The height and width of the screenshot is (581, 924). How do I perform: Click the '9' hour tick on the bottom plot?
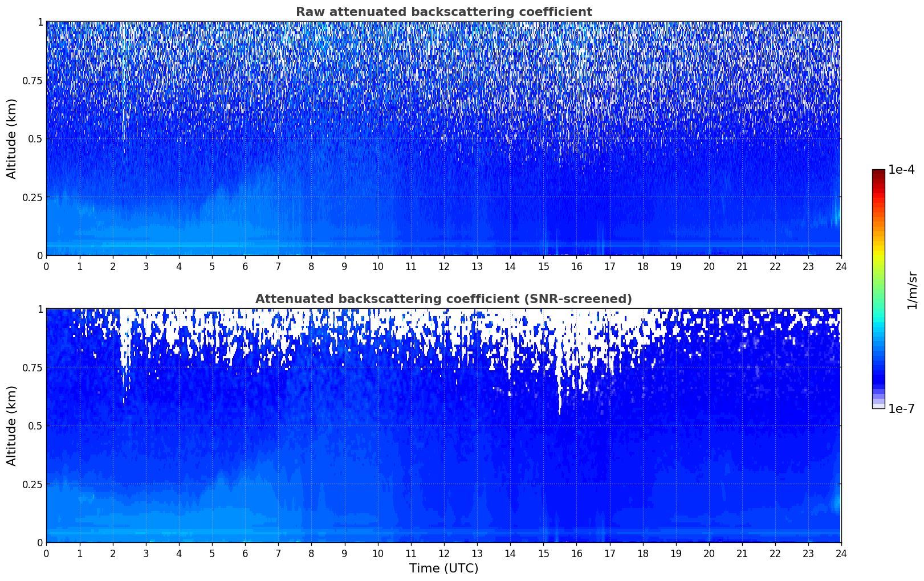(344, 553)
